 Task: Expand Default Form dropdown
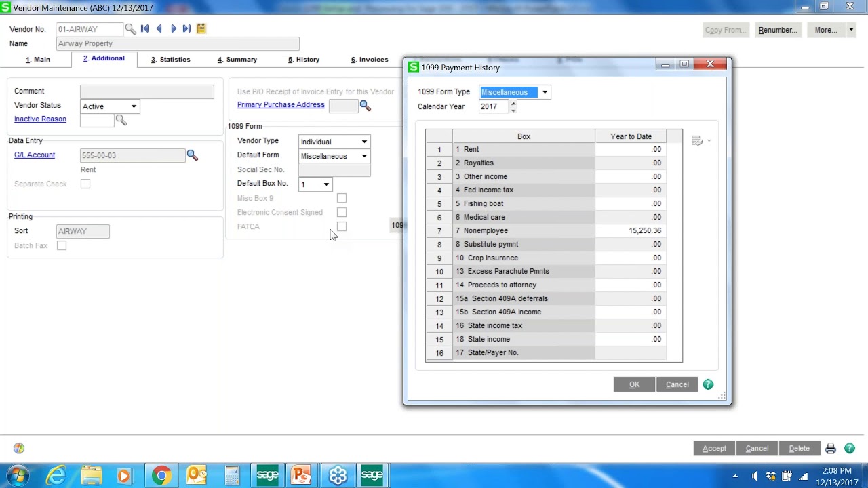pyautogui.click(x=364, y=156)
